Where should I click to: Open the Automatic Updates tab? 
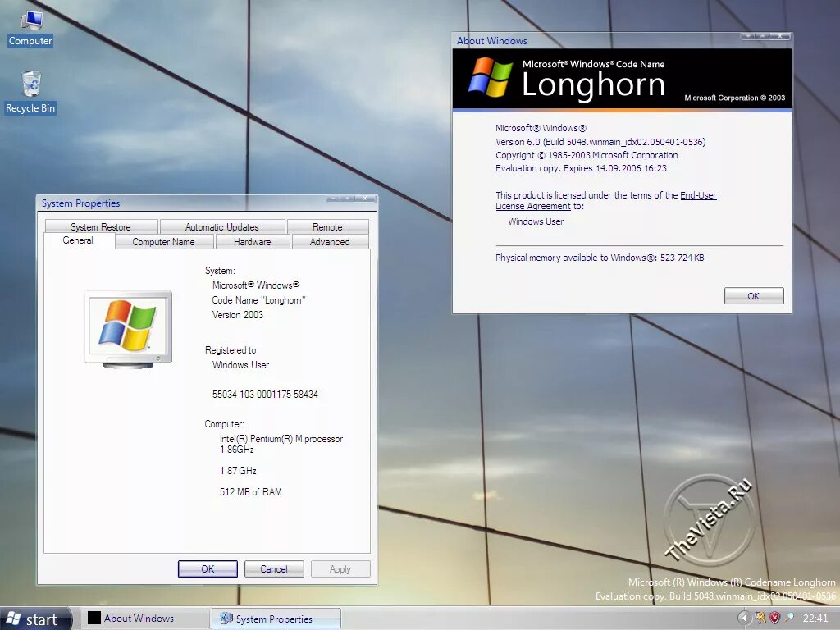click(222, 226)
